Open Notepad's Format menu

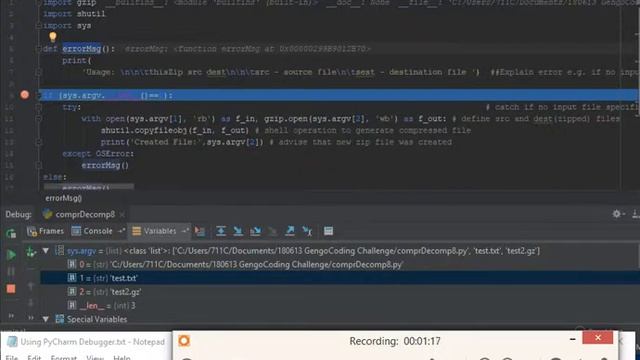[x=64, y=358]
